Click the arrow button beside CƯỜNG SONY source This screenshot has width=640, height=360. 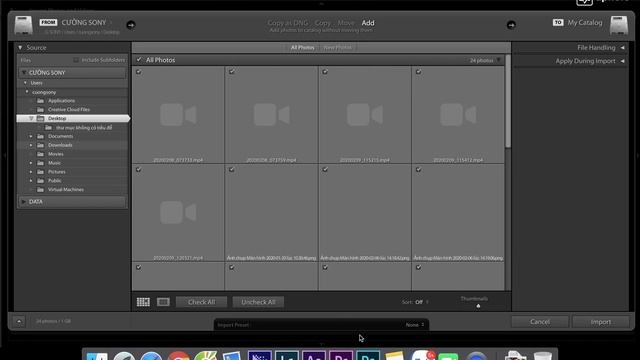pyautogui.click(x=131, y=25)
